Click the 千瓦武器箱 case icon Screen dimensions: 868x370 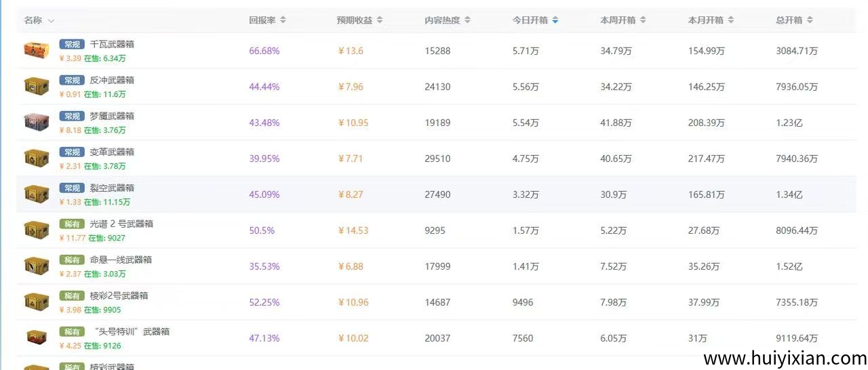pos(37,50)
